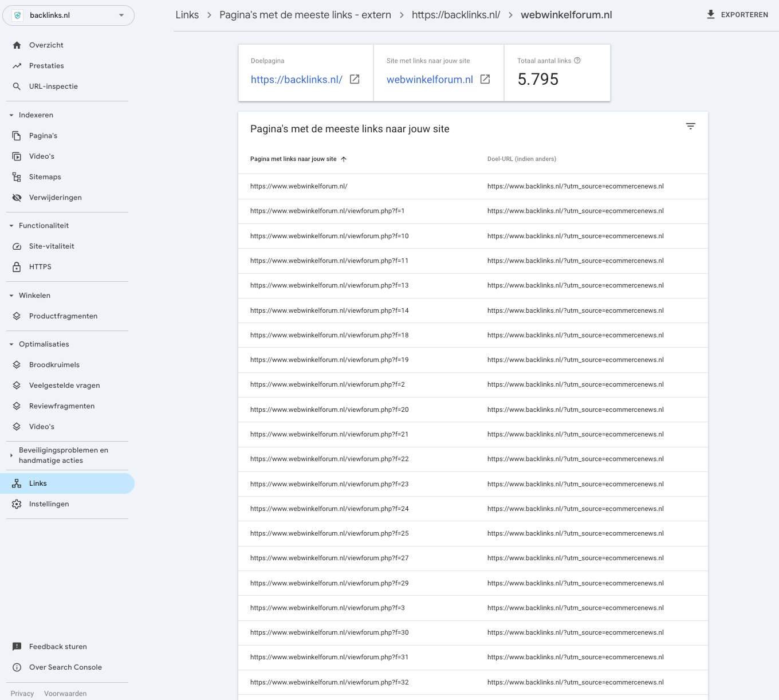Go to Links via the breadcrumb
Screen dimensions: 779x700
[187, 14]
